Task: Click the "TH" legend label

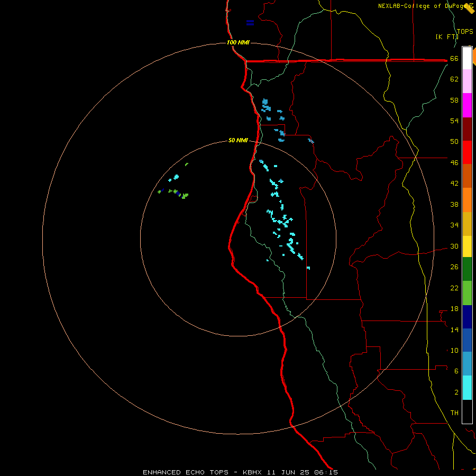Action: (454, 413)
